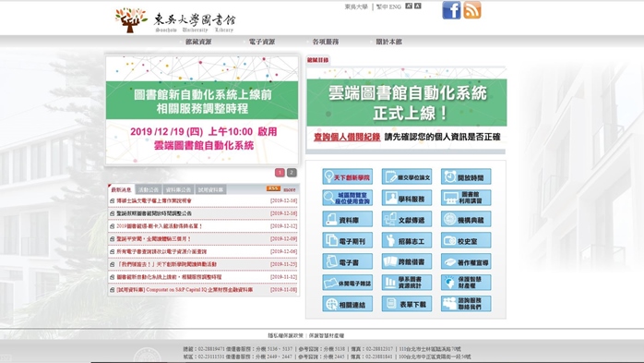Switch banner to slide 2
The width and height of the screenshot is (644, 363).
click(292, 173)
